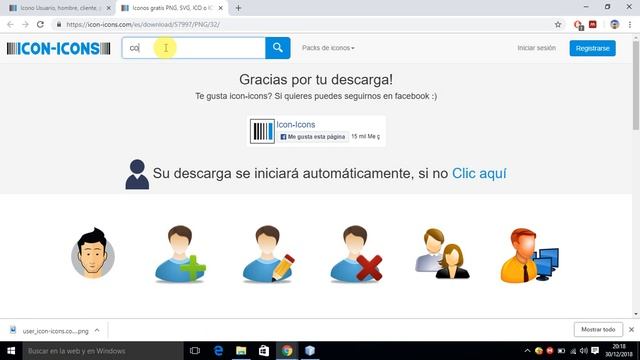Open the Chrome profile avatar

pos(615,24)
